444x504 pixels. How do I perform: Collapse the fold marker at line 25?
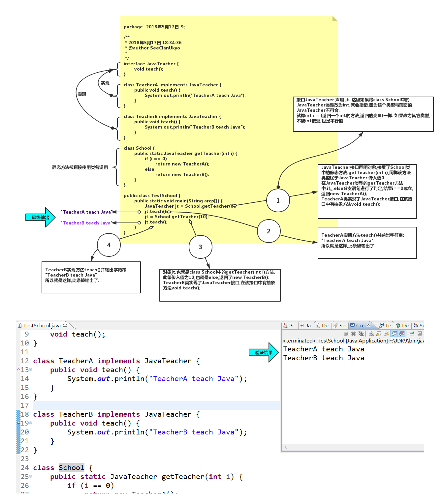31,476
